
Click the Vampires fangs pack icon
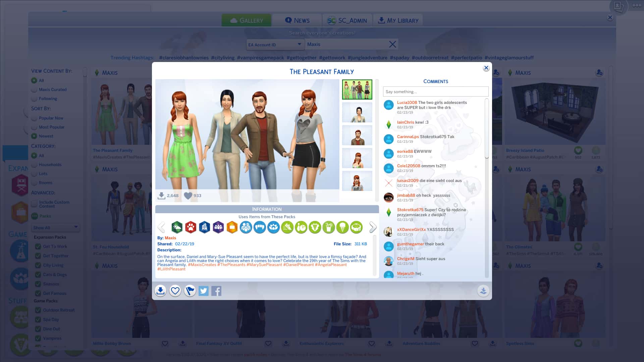pos(260,227)
